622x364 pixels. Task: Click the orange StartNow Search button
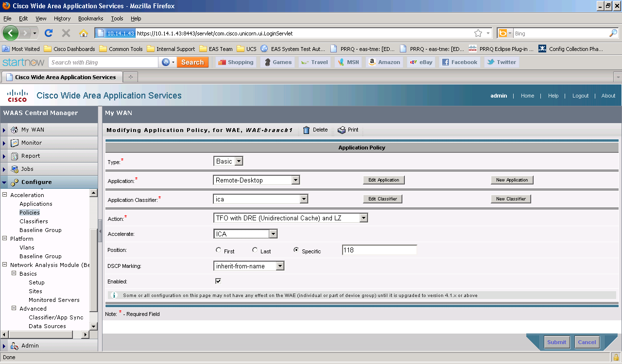192,62
